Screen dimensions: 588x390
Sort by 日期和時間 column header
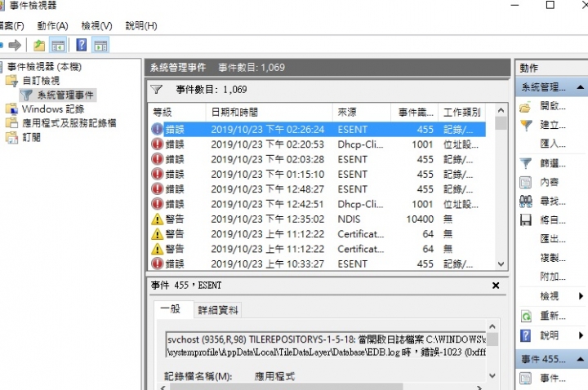269,112
